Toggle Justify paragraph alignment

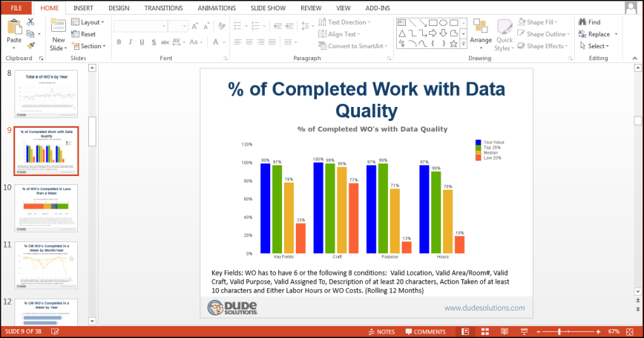tap(272, 42)
